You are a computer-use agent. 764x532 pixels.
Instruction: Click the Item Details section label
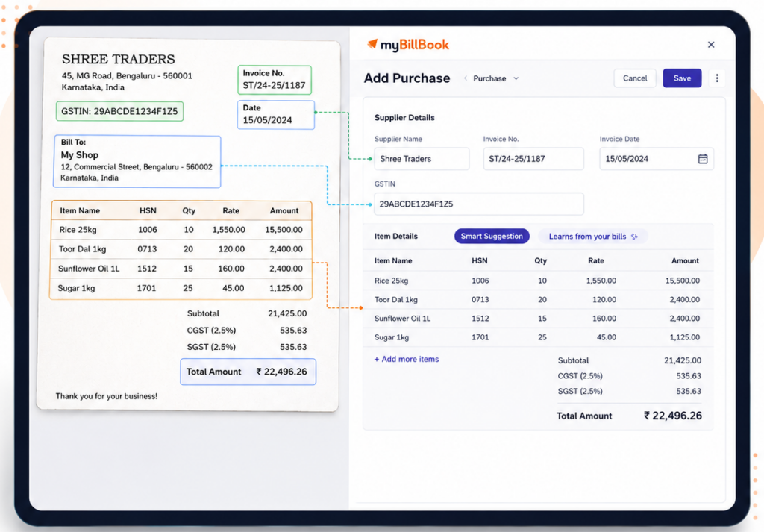coord(395,237)
